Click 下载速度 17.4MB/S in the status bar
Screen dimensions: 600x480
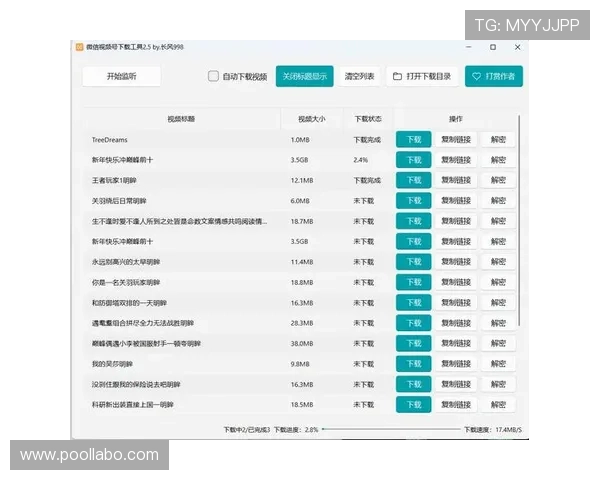493,430
